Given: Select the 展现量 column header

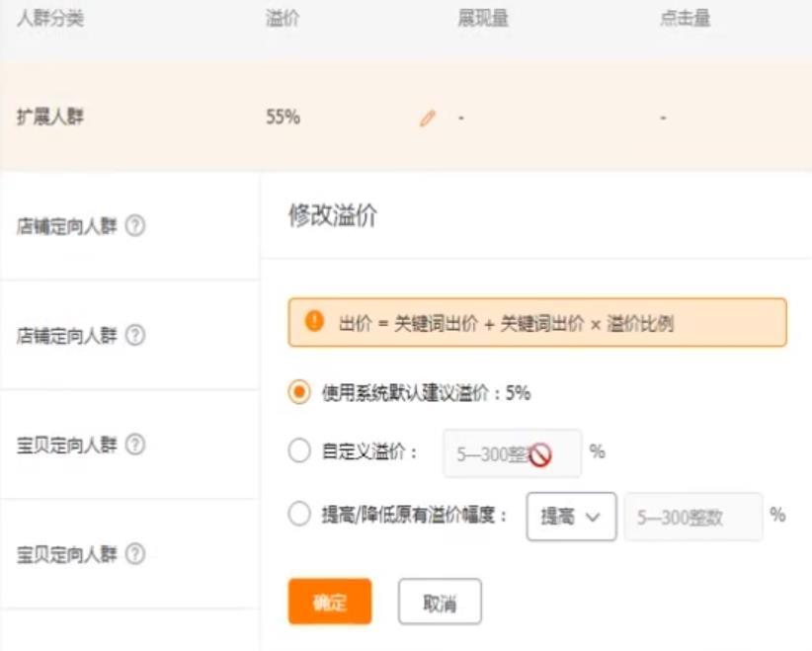Looking at the screenshot, I should [x=482, y=19].
